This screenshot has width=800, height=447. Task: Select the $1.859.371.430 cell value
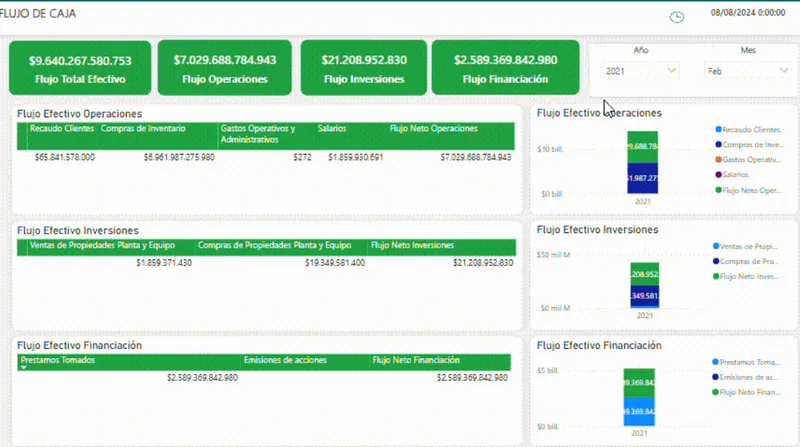point(164,263)
